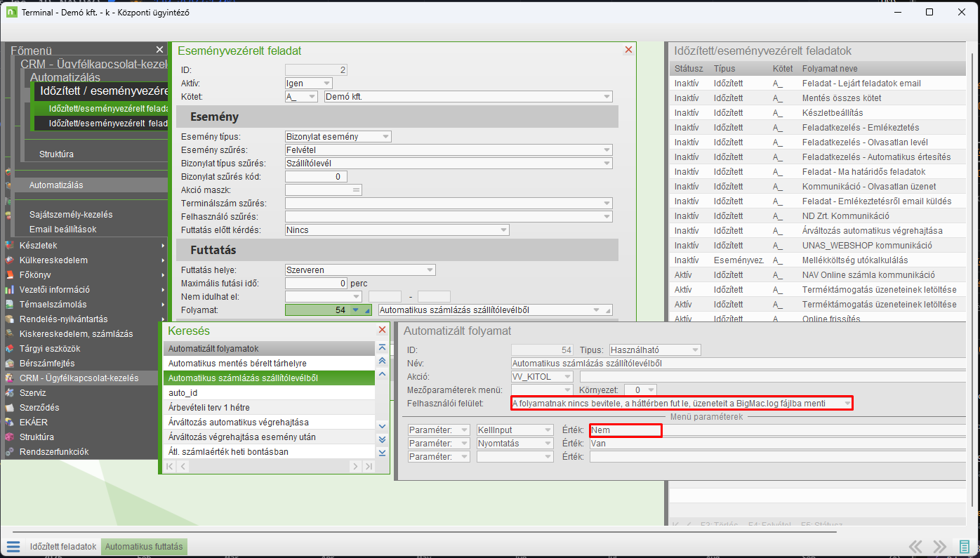
Task: Open the hamburger menu at bottom left
Action: coord(13,547)
